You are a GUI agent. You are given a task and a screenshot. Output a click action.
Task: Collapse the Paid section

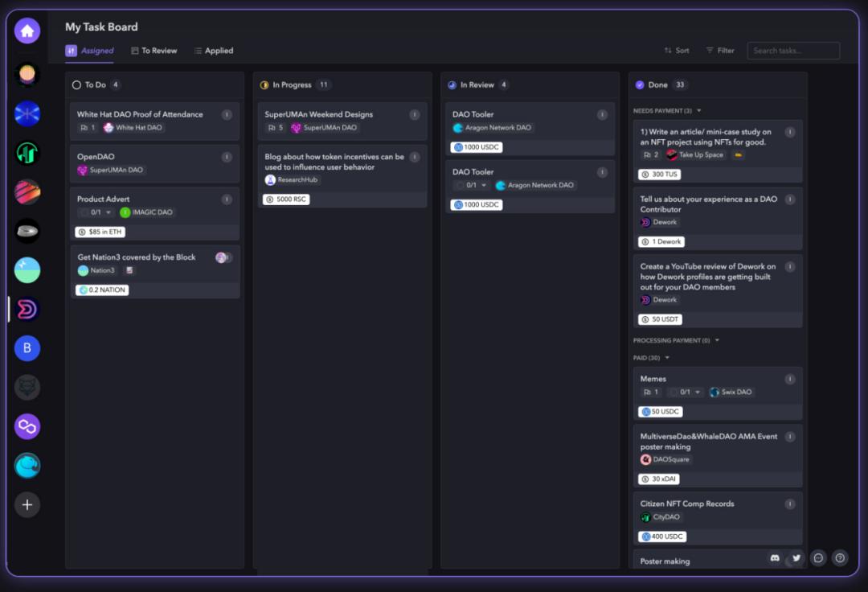click(x=666, y=358)
